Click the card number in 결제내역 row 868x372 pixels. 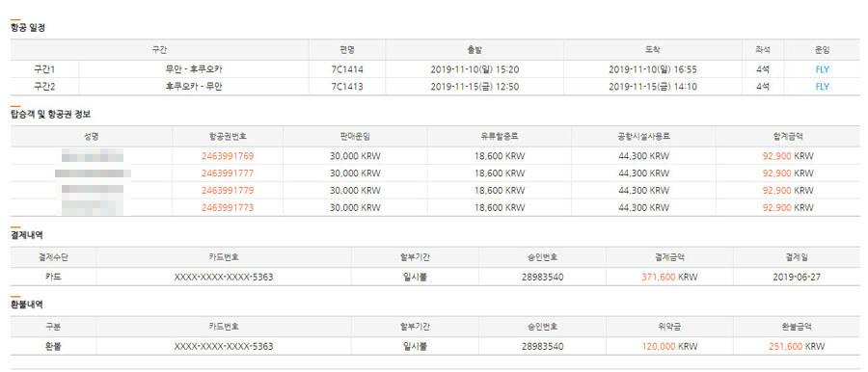[224, 277]
